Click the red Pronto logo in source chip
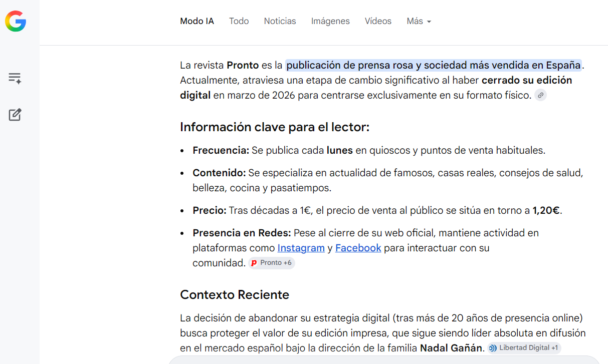 (x=254, y=263)
